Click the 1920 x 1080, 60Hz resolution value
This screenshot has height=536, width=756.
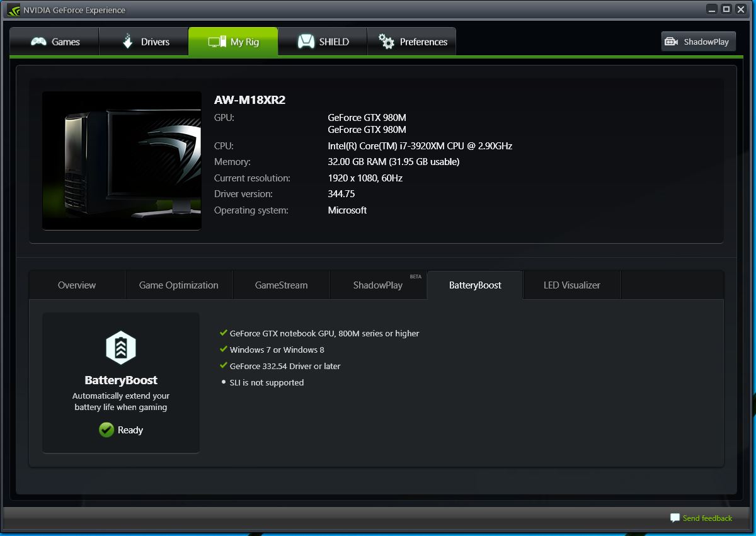pos(365,178)
